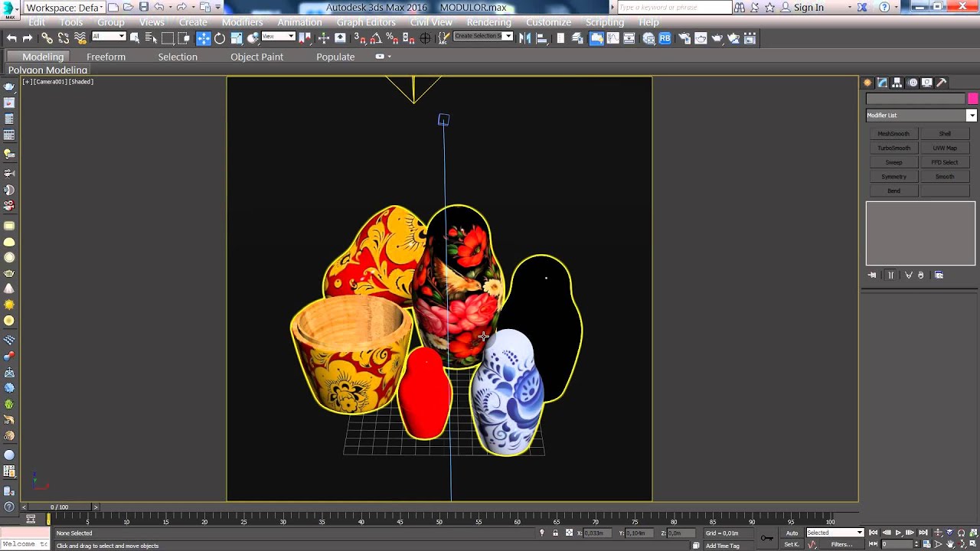Toggle Auto Key mode
The height and width of the screenshot is (551, 980).
click(792, 533)
